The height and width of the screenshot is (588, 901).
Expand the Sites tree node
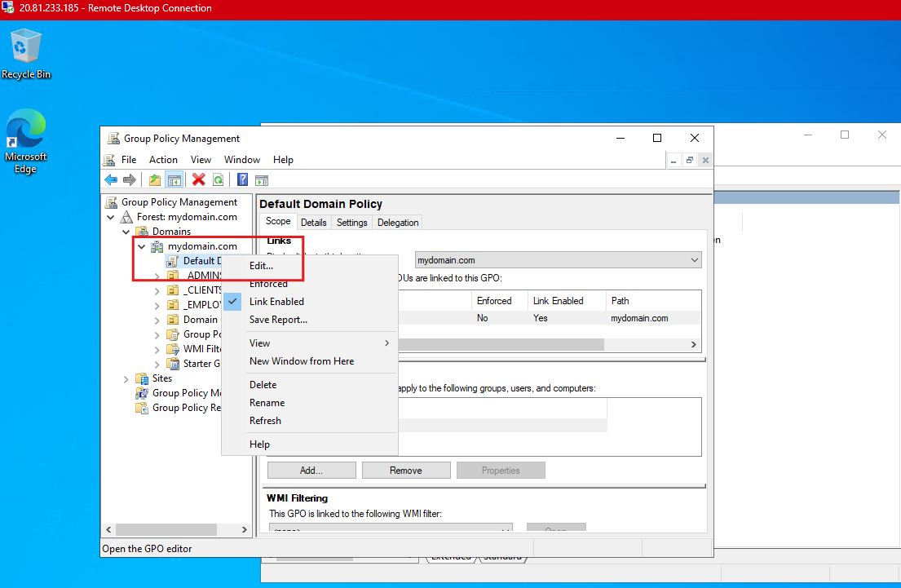126,378
